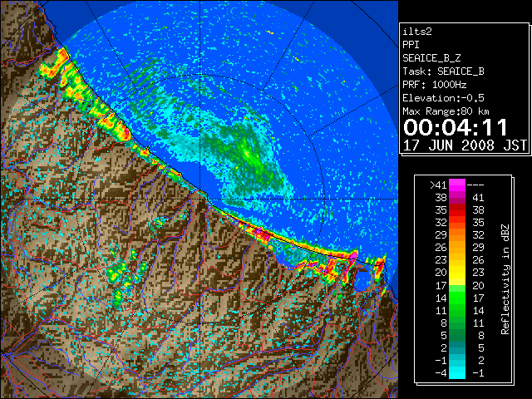Pick the yellow 20 to 23 legend swatch
The image size is (532, 399).
457,273
